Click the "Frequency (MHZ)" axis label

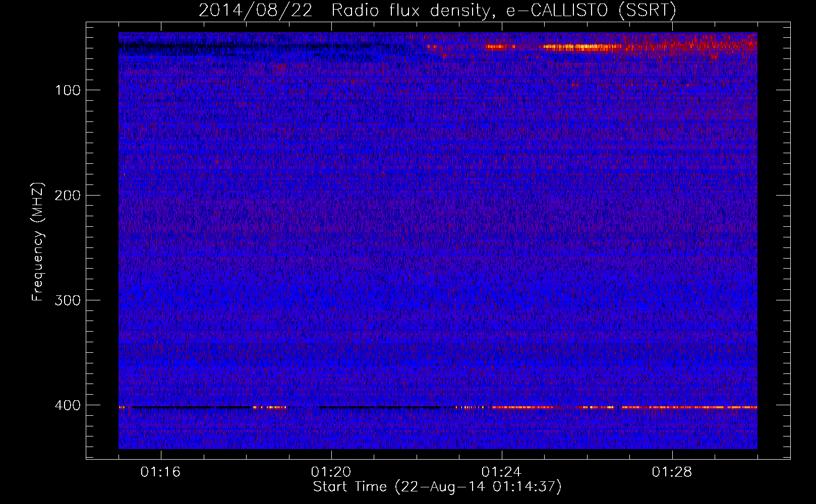38,241
